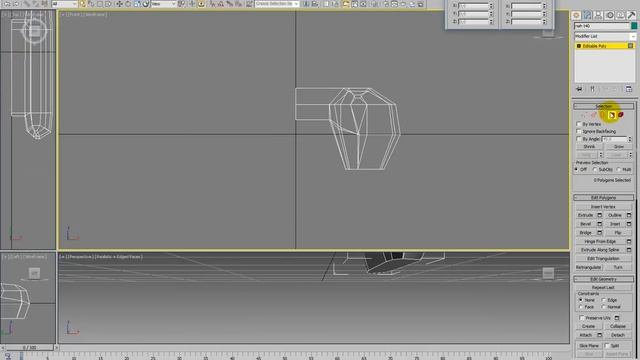Open the Motion panel tab
Screen dimensions: 640x360
609,16
